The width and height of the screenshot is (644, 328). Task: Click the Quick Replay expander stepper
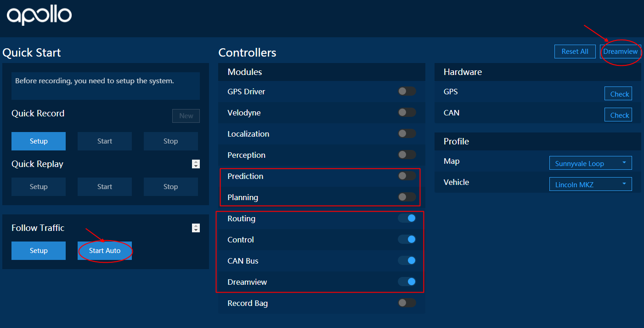[196, 164]
